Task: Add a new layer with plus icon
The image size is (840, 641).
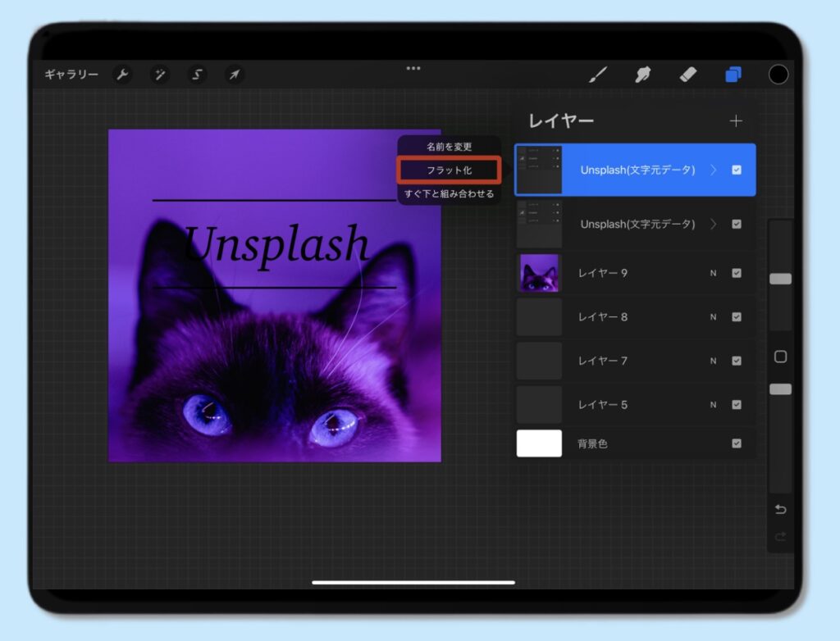Action: pos(736,121)
